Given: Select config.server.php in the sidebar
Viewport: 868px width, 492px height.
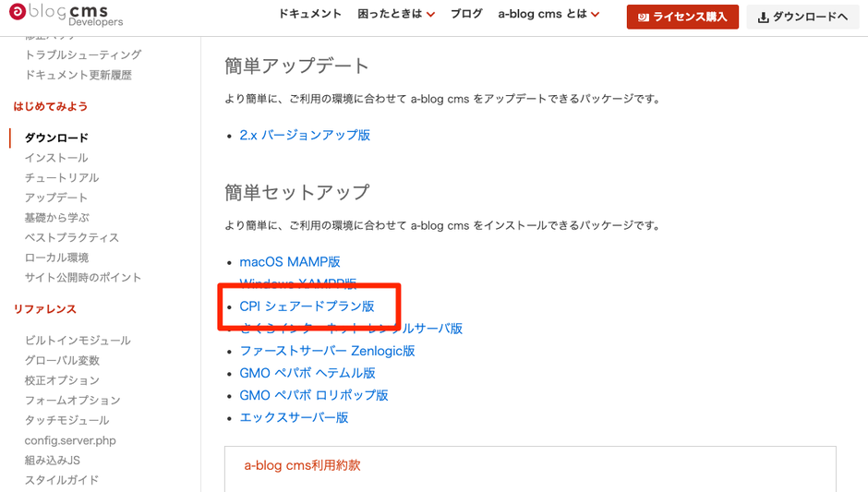Looking at the screenshot, I should (x=70, y=440).
